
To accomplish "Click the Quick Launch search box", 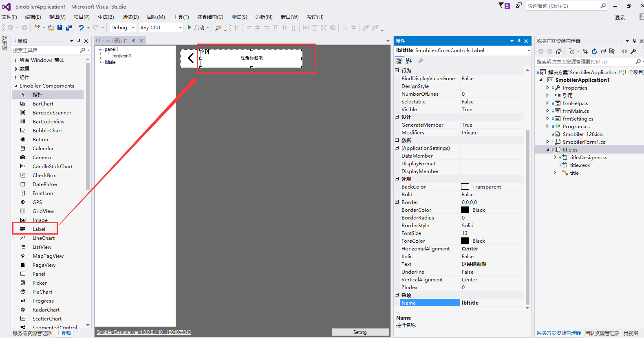I will 563,6.
